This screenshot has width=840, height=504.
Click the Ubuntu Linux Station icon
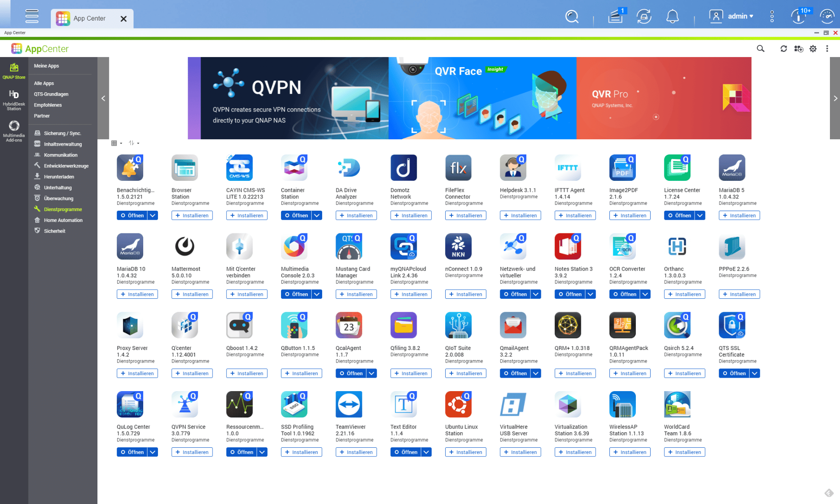pyautogui.click(x=458, y=404)
